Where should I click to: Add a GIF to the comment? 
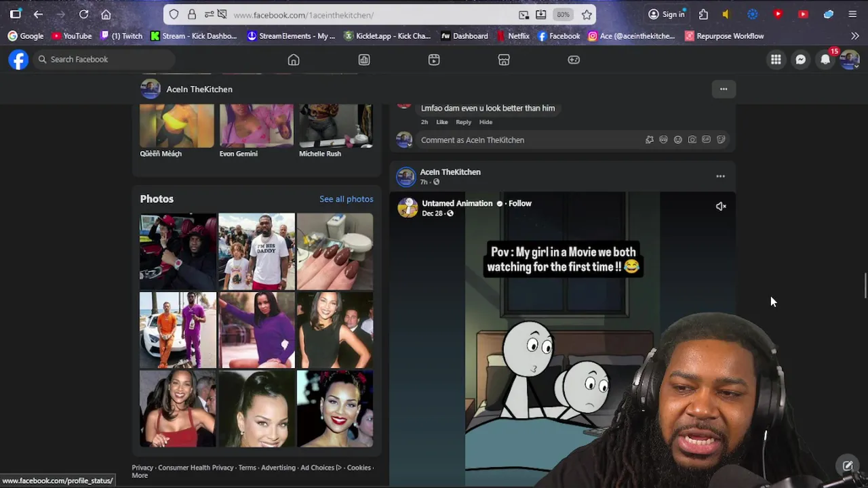tap(706, 140)
